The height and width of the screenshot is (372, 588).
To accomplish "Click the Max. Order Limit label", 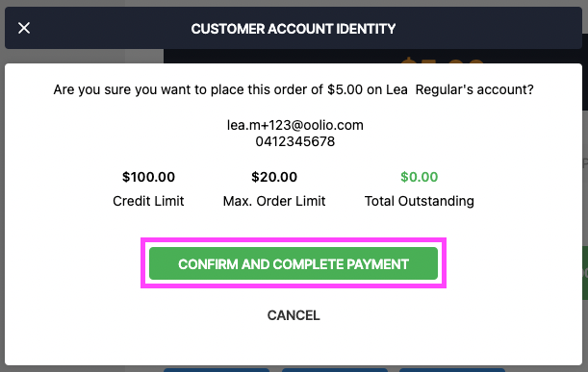I will [x=274, y=201].
